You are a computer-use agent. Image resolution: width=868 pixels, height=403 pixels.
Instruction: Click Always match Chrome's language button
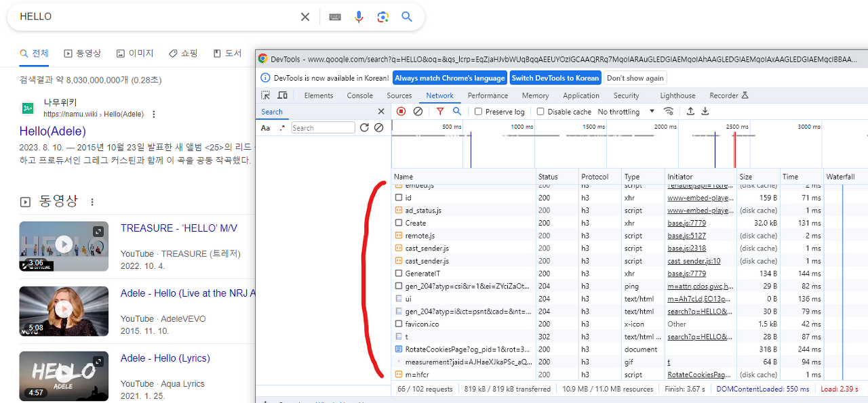pyautogui.click(x=450, y=78)
